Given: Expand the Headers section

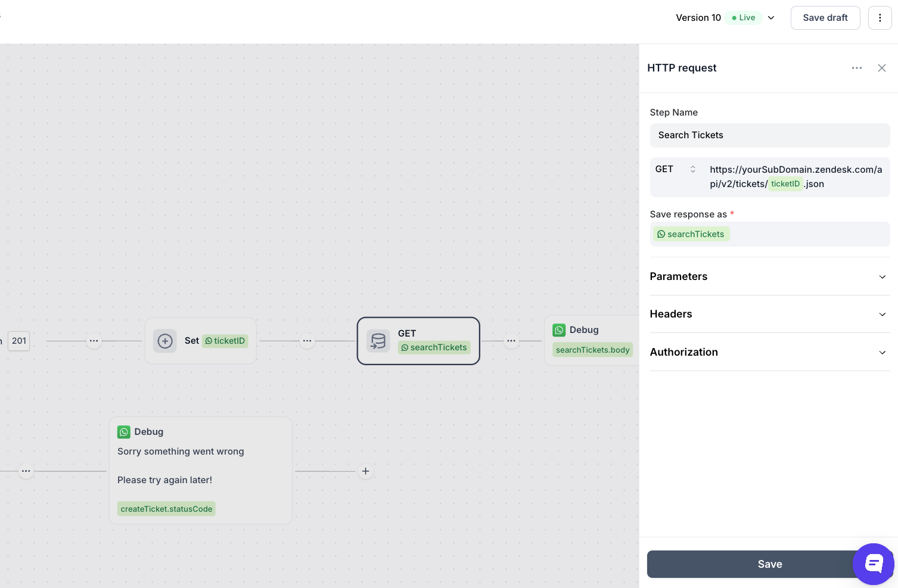Looking at the screenshot, I should tap(770, 314).
